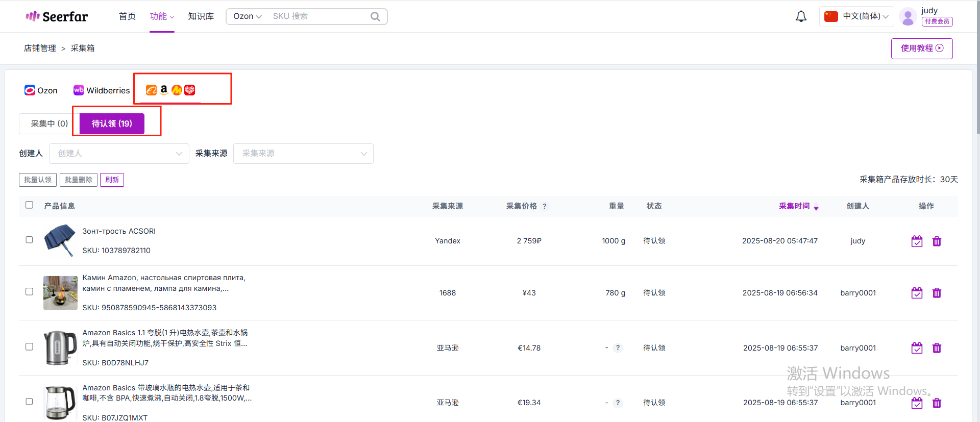Click the Seerfar logo
This screenshot has width=980, height=422.
[57, 16]
